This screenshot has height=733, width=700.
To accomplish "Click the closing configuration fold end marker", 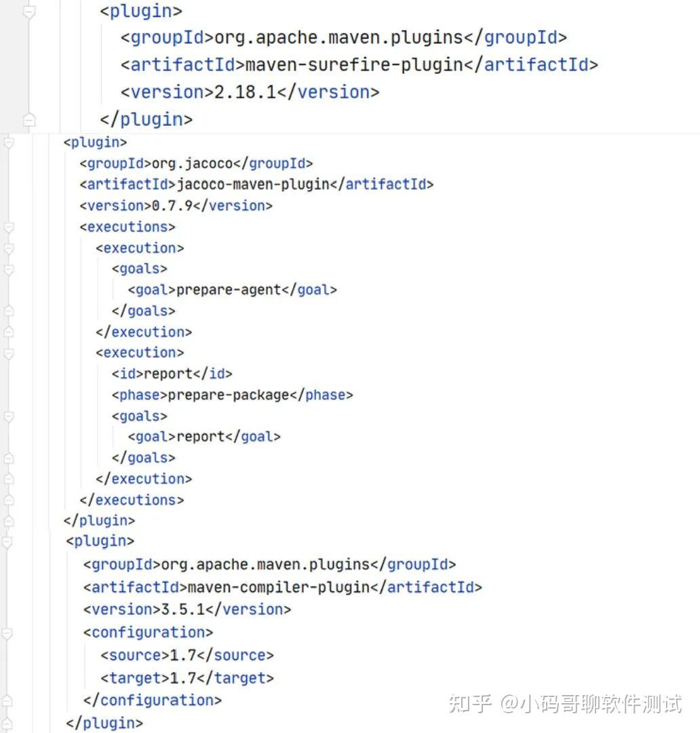I will [x=7, y=700].
